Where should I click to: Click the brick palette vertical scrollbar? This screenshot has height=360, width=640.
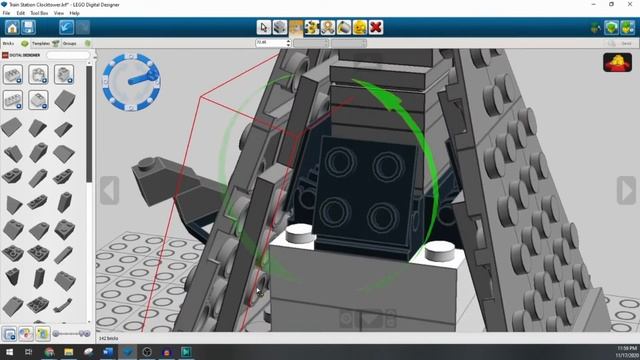pyautogui.click(x=89, y=124)
